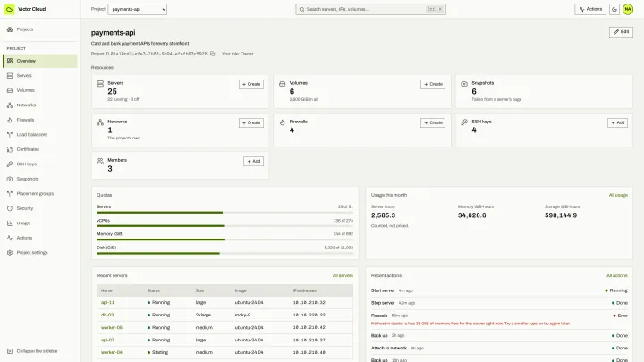Add a member from Members card
The width and height of the screenshot is (644, 362).
(x=253, y=161)
